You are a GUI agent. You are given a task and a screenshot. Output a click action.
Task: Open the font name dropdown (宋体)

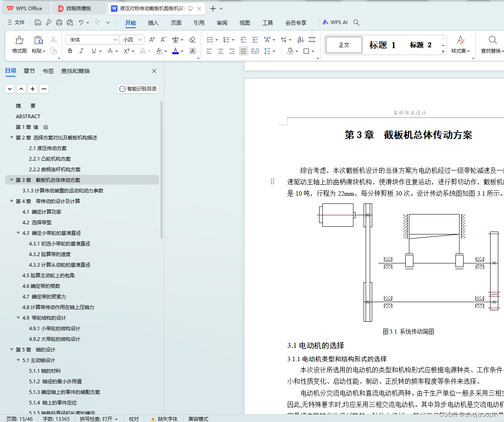pos(115,40)
